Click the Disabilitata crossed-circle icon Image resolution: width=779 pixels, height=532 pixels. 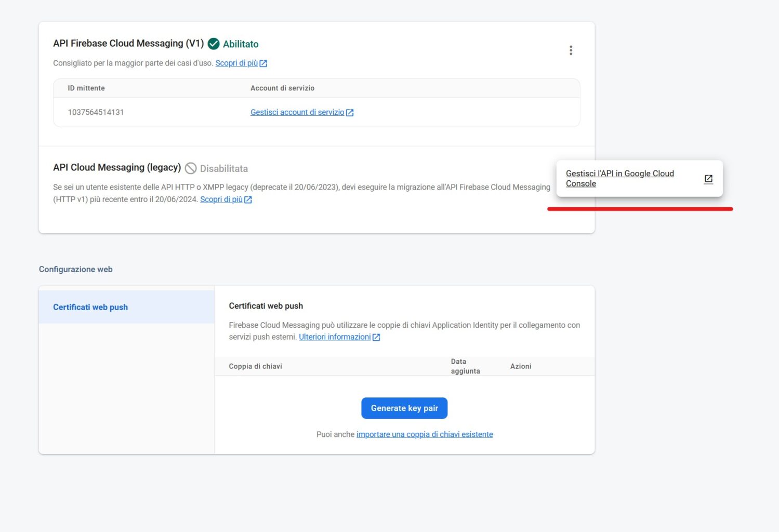pyautogui.click(x=191, y=168)
